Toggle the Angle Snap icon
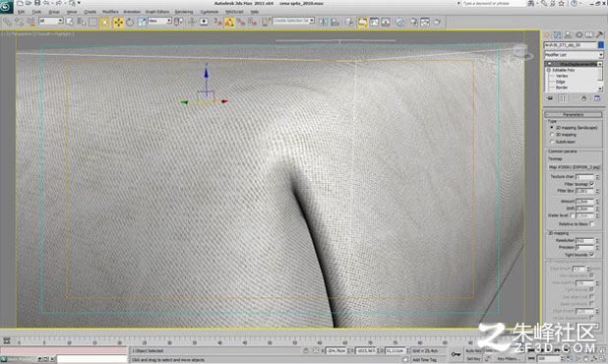 [229, 23]
